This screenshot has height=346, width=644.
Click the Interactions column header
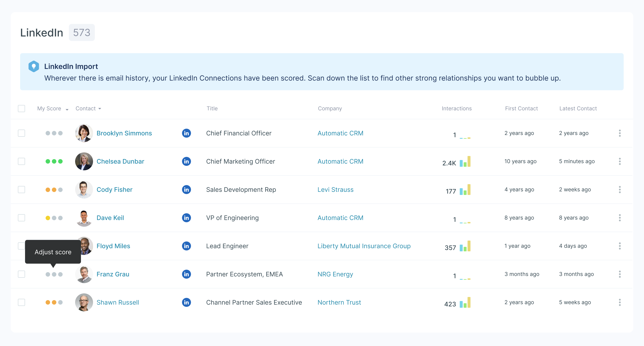pyautogui.click(x=456, y=109)
